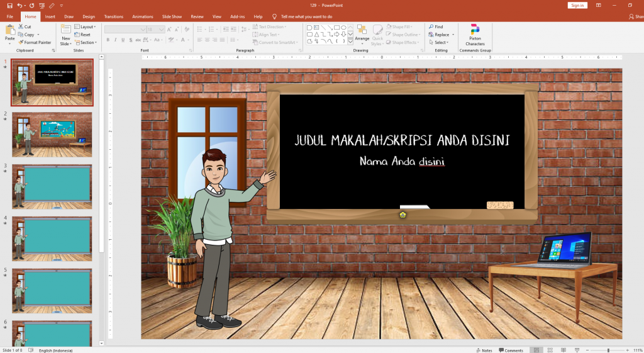Reset the slide layout
The height and width of the screenshot is (353, 644).
(82, 35)
